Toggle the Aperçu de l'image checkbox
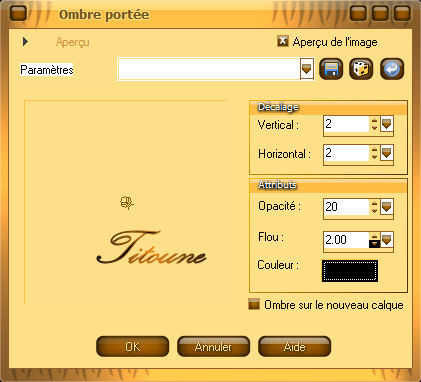Image resolution: width=421 pixels, height=382 pixels. point(283,41)
